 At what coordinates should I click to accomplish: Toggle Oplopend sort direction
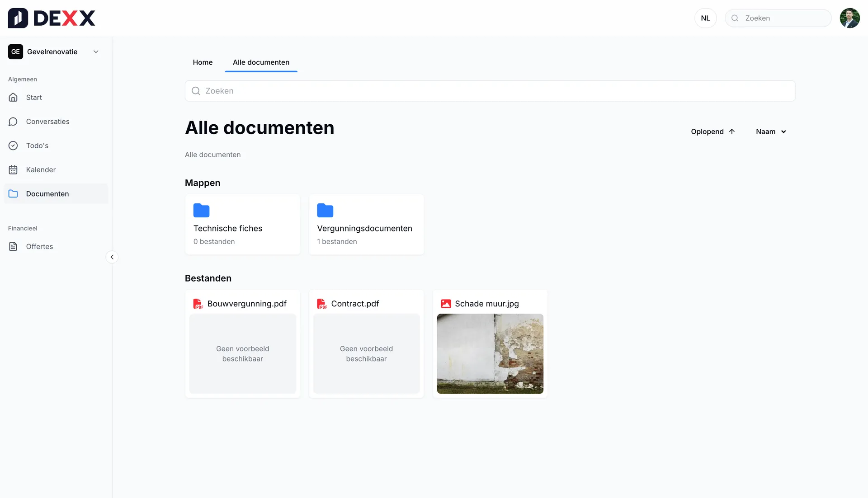(x=713, y=132)
